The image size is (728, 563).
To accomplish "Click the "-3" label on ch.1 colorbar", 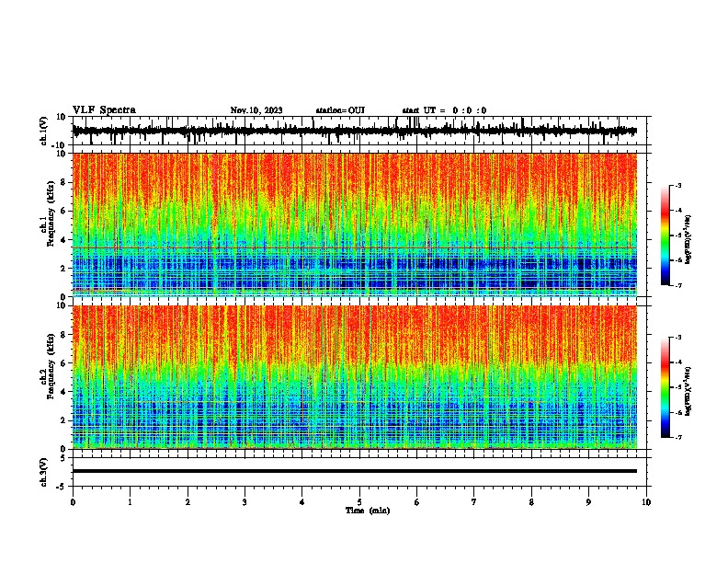I will pos(678,185).
